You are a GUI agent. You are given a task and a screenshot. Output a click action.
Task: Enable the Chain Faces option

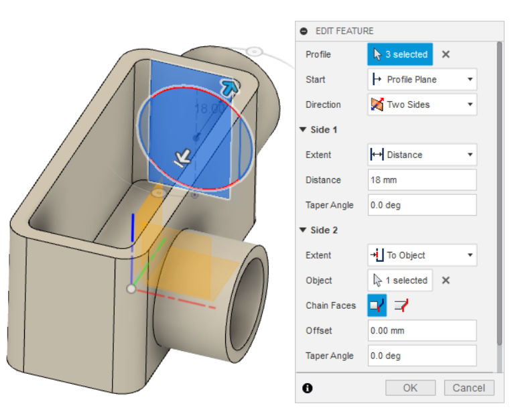(x=377, y=305)
